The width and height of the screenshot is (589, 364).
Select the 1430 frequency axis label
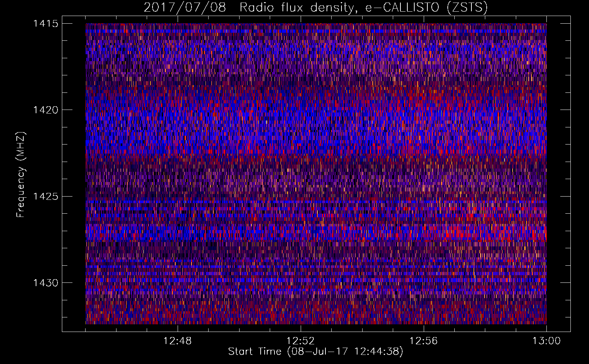[x=46, y=283]
